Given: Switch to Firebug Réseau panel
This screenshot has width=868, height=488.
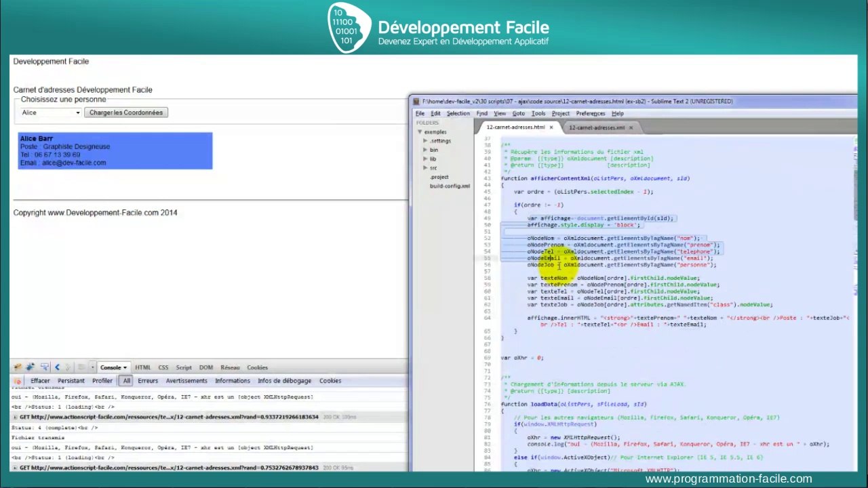Looking at the screenshot, I should tap(230, 367).
